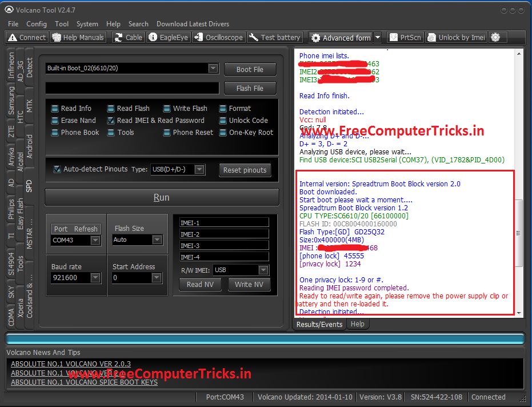
Task: Expand the R/W IMEI USB dropdown
Action: (x=263, y=270)
